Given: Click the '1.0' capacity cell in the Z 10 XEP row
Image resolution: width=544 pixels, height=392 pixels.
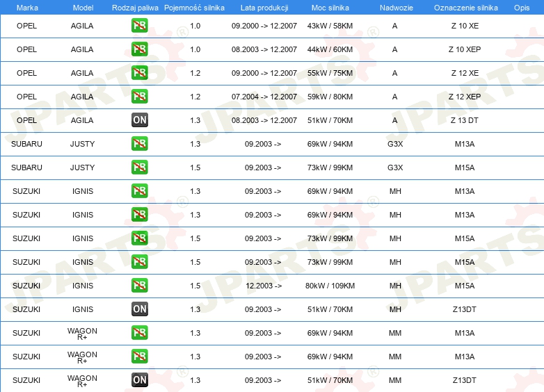Looking at the screenshot, I should [195, 49].
